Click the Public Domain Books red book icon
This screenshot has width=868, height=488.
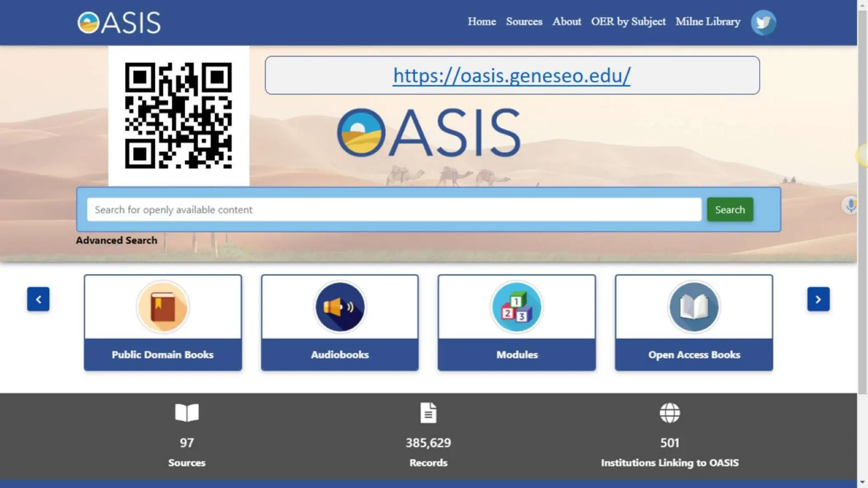[163, 307]
